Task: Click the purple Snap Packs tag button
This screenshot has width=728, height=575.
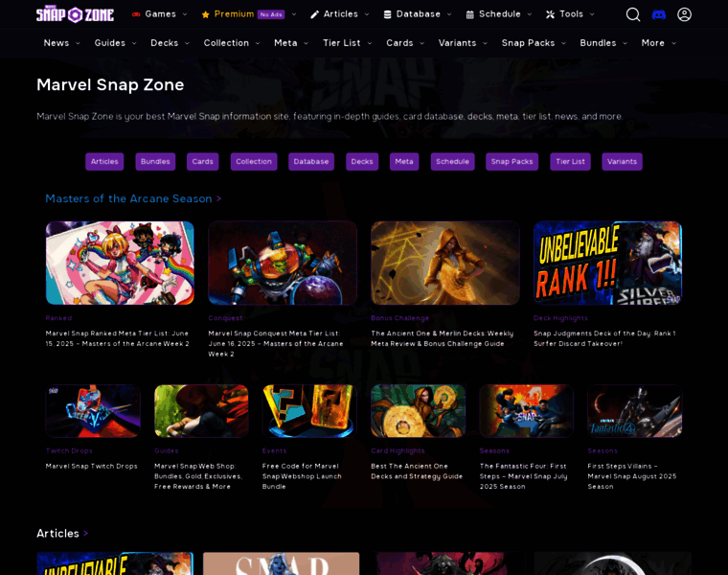Action: 512,162
